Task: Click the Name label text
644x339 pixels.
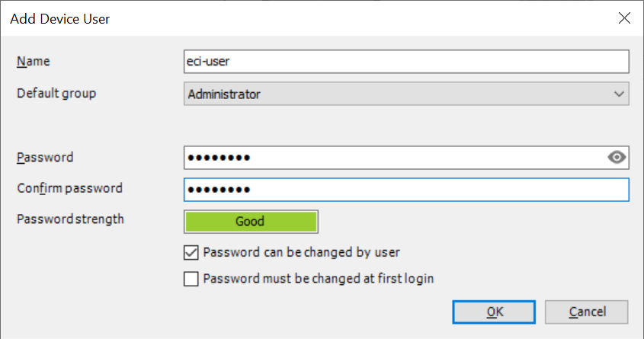Action: click(x=34, y=62)
